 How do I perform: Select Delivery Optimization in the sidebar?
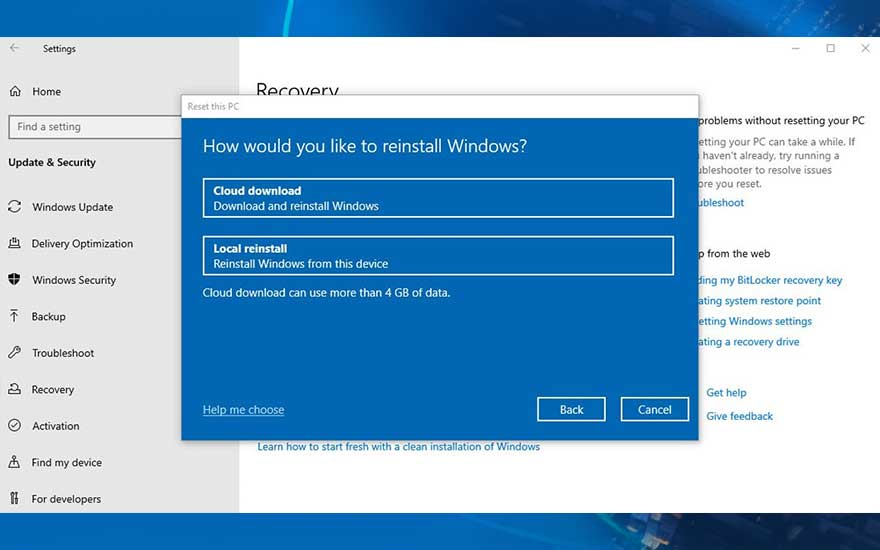(82, 244)
